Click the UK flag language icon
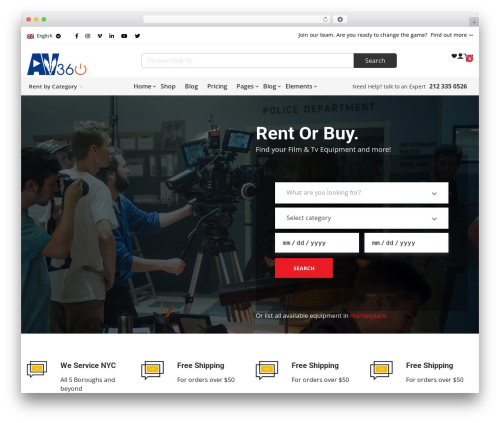The width and height of the screenshot is (500, 423). point(30,36)
